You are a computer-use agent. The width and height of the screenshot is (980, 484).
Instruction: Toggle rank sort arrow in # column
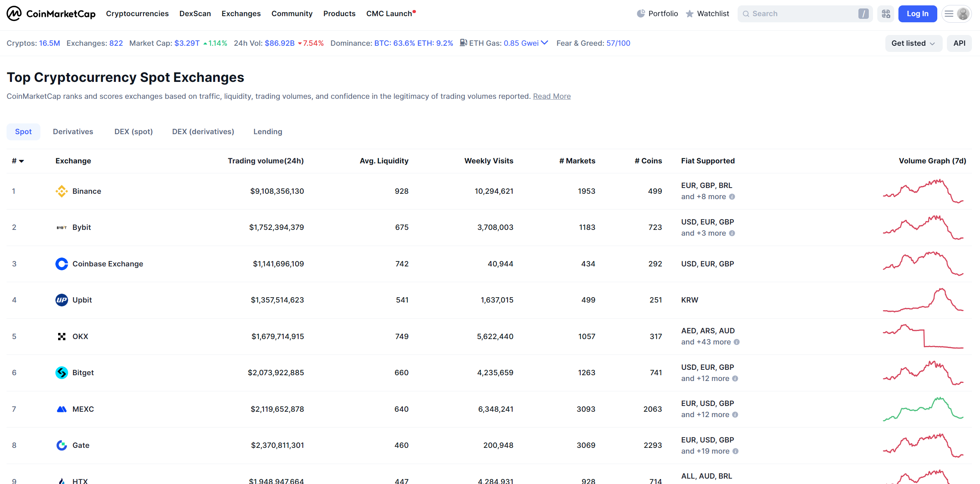(x=22, y=161)
